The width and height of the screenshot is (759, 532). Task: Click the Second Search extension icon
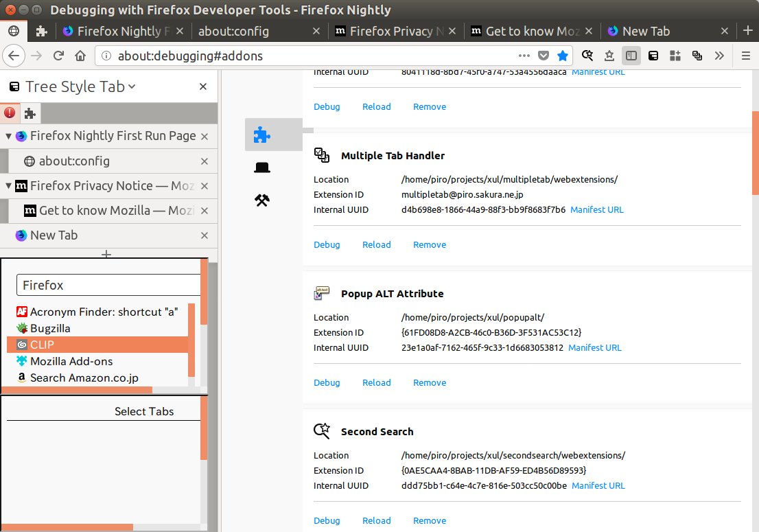click(x=322, y=431)
